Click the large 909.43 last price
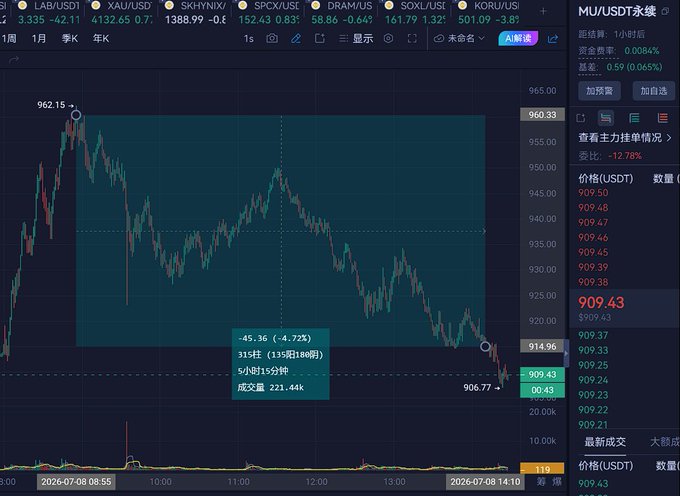This screenshot has height=496, width=680. 601,302
